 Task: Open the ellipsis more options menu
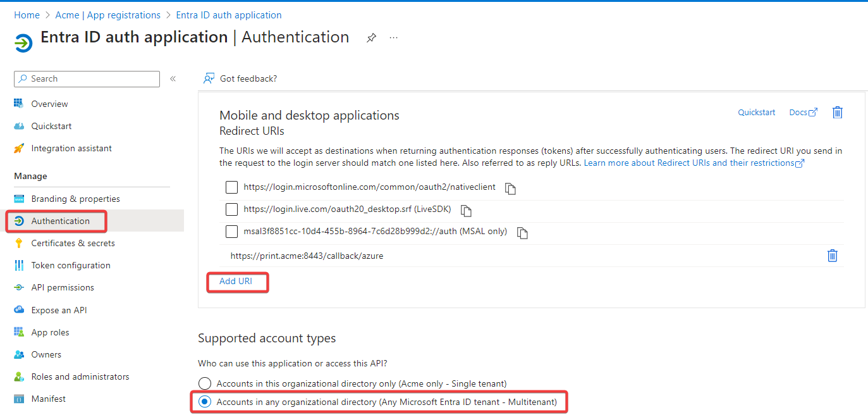point(394,38)
